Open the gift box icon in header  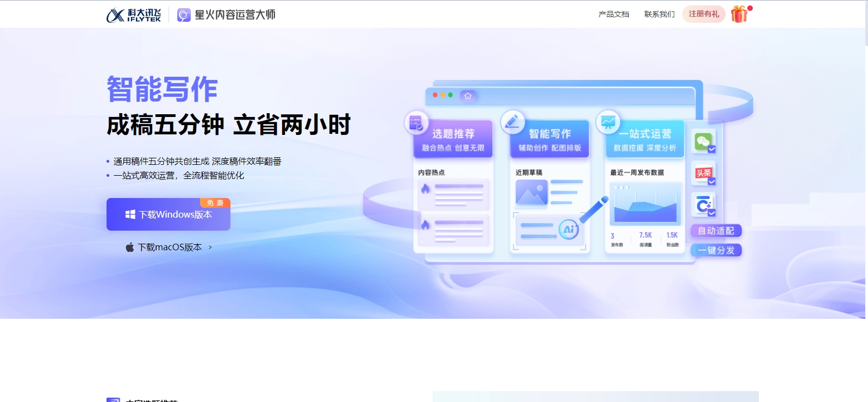point(739,14)
